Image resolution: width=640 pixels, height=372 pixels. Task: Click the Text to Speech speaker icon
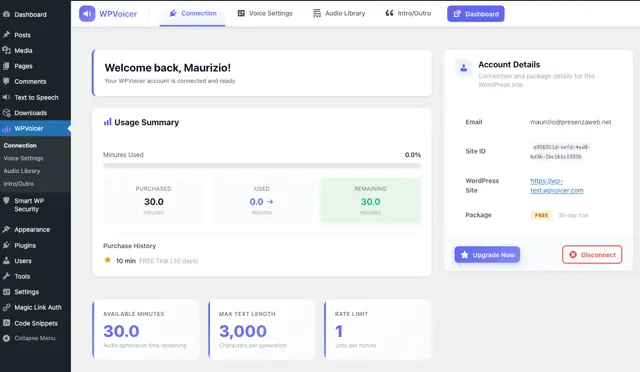7,97
